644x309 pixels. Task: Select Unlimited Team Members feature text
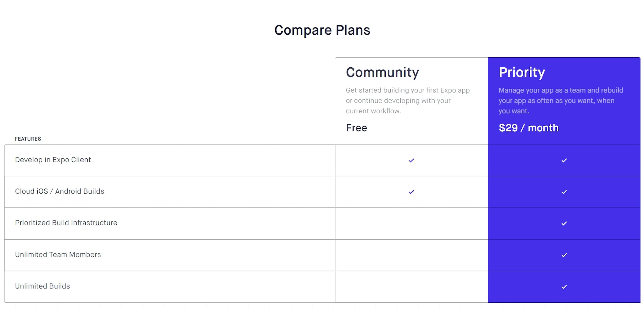pyautogui.click(x=58, y=254)
